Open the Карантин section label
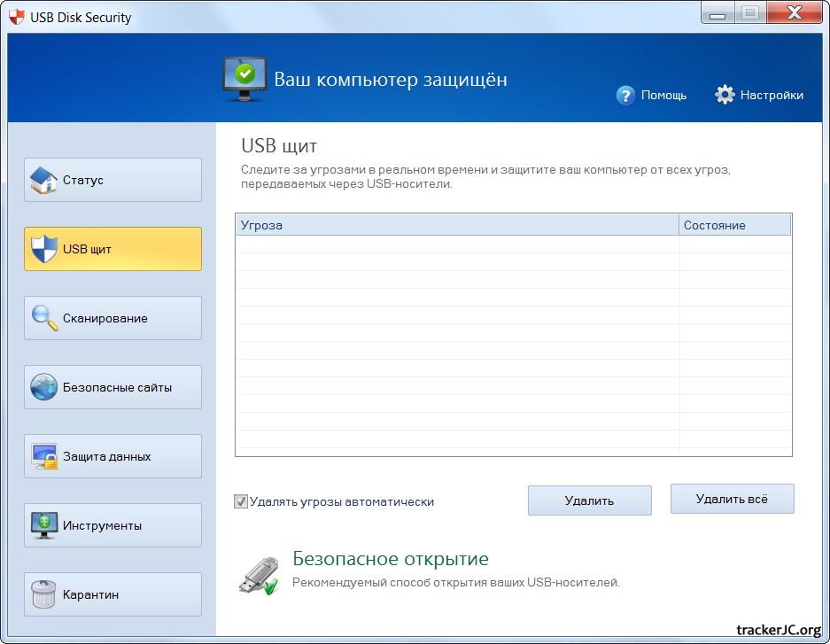 click(x=90, y=594)
